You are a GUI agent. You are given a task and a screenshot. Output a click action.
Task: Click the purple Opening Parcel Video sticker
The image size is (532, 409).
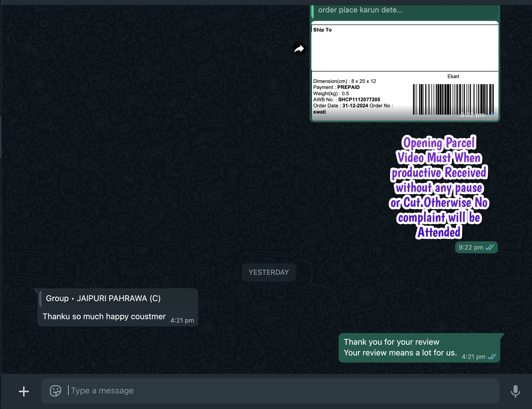click(439, 187)
